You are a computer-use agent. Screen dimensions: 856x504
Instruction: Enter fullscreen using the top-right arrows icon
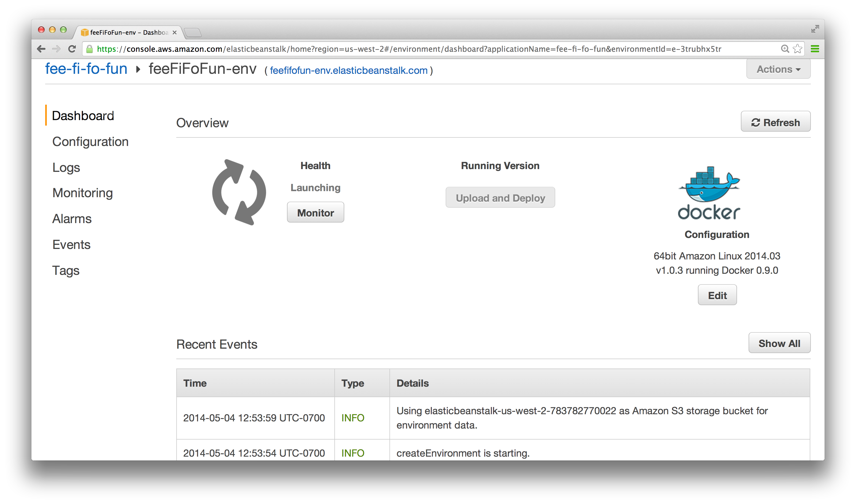click(x=815, y=29)
